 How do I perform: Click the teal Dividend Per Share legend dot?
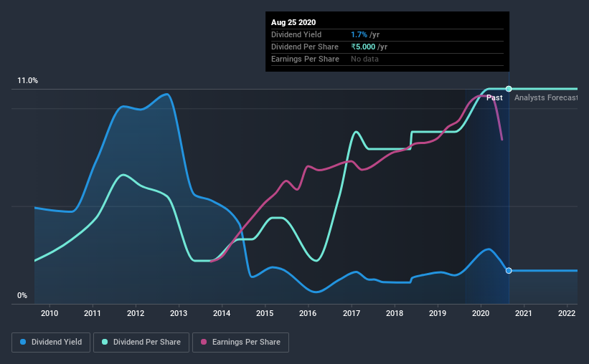point(105,342)
